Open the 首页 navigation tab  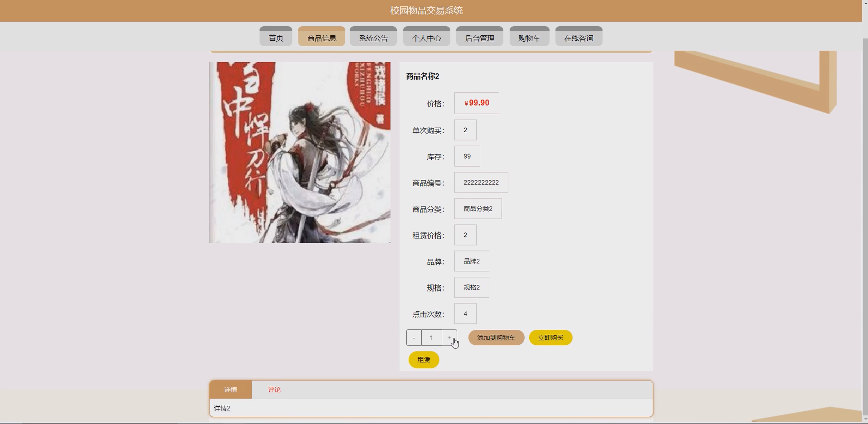click(276, 36)
